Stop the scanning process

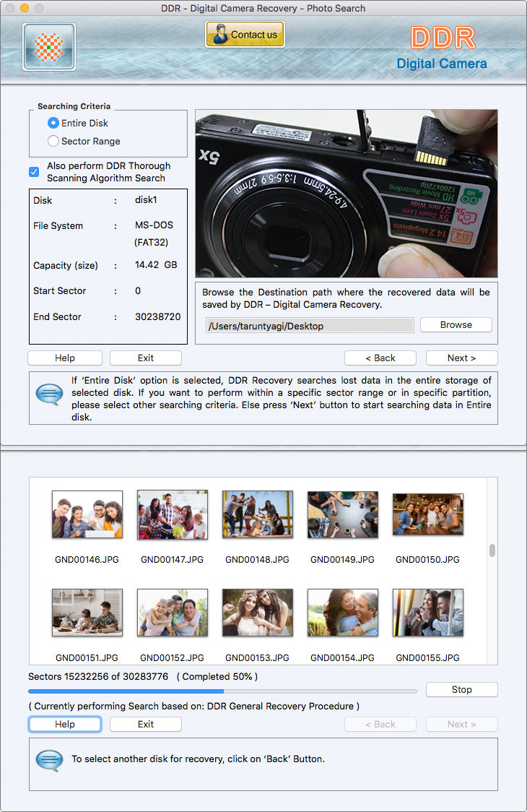462,689
